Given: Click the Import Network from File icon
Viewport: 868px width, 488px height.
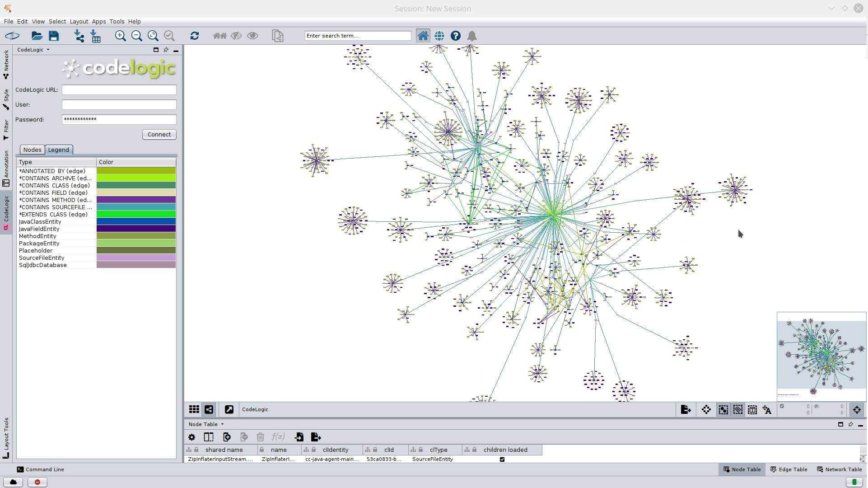Looking at the screenshot, I should (x=79, y=36).
